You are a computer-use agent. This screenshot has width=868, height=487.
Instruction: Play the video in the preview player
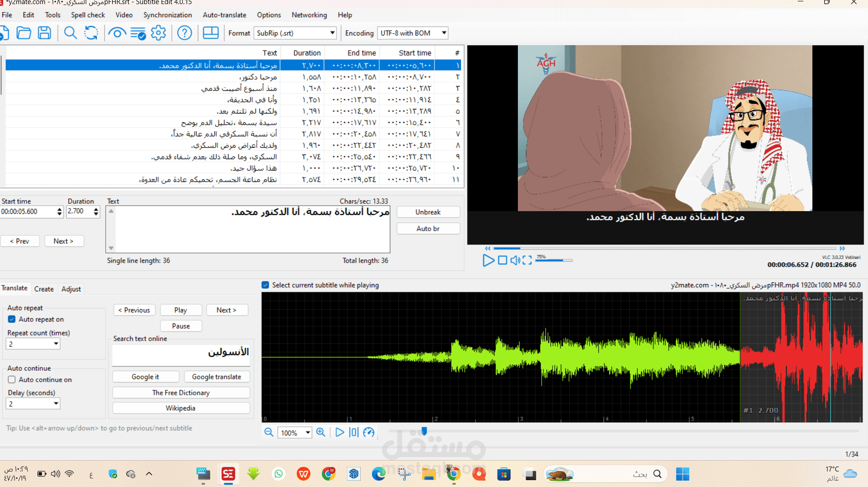pyautogui.click(x=488, y=260)
